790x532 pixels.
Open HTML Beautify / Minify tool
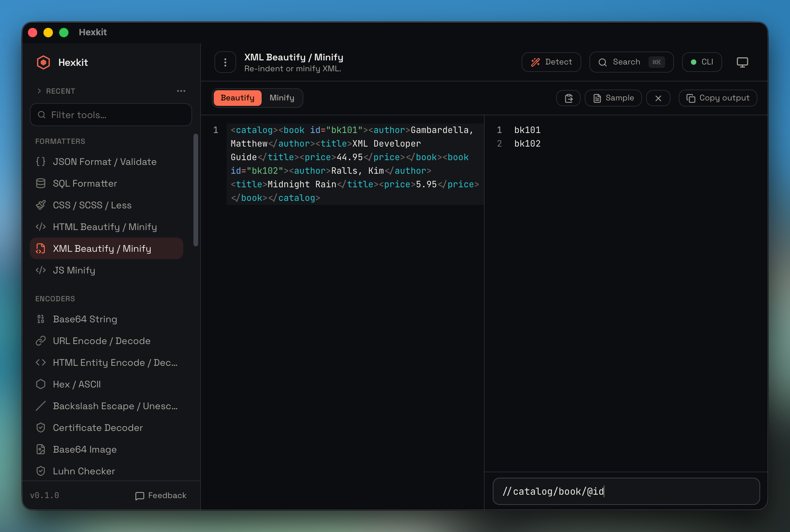(107, 227)
